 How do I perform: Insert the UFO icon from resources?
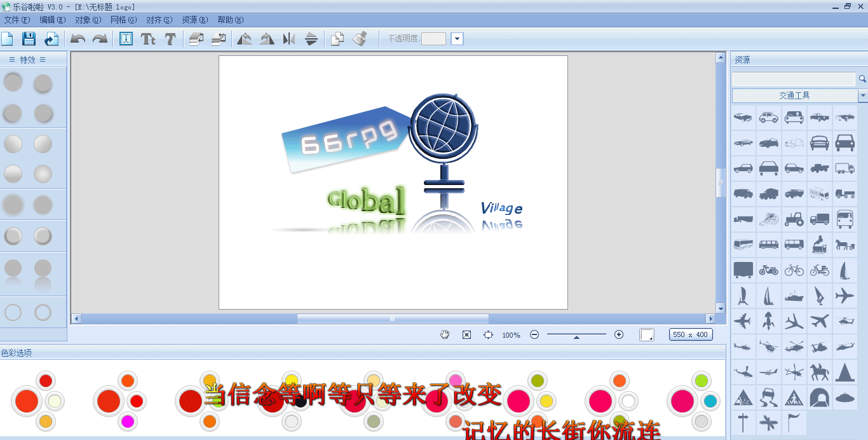click(x=844, y=397)
